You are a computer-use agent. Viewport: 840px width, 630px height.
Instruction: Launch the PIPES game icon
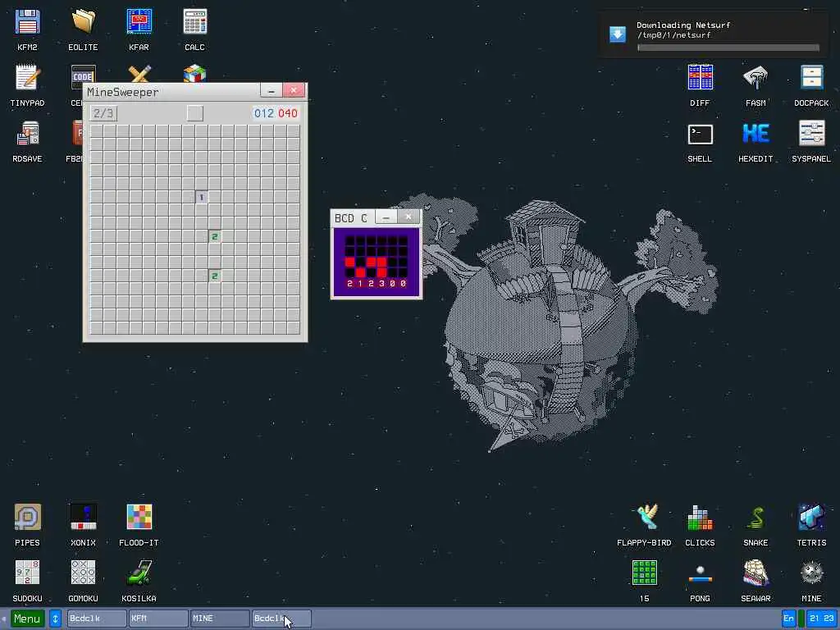(x=27, y=525)
